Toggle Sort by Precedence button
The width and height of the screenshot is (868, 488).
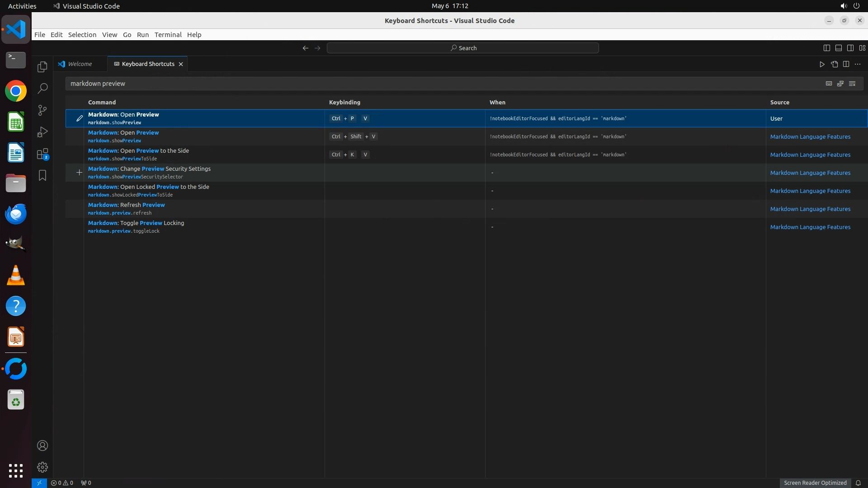(x=840, y=84)
